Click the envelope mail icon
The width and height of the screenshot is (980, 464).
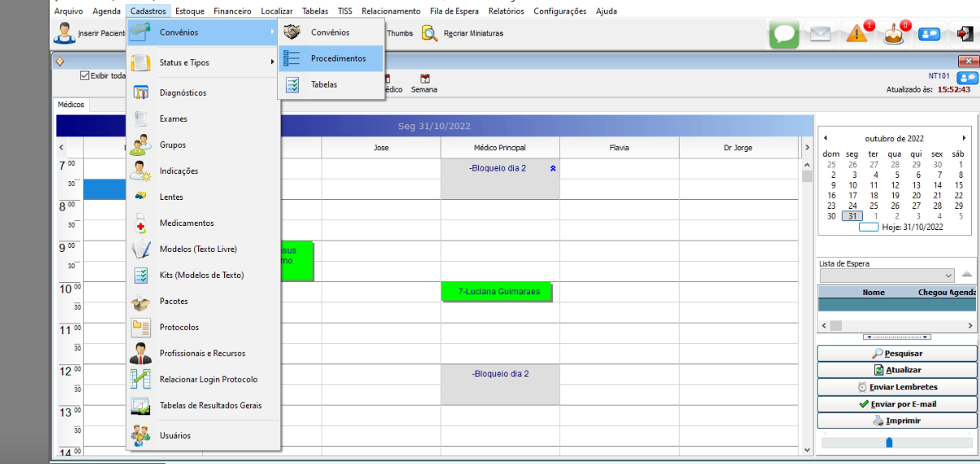(821, 34)
